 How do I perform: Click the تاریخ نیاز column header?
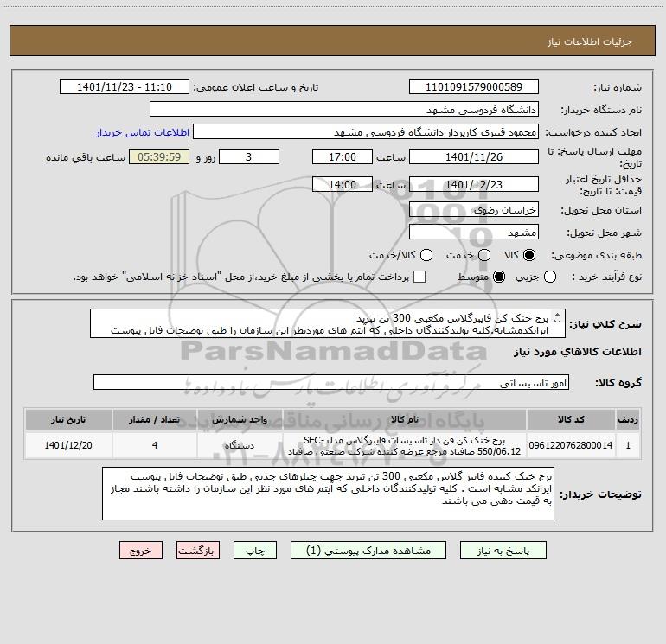pos(68,420)
